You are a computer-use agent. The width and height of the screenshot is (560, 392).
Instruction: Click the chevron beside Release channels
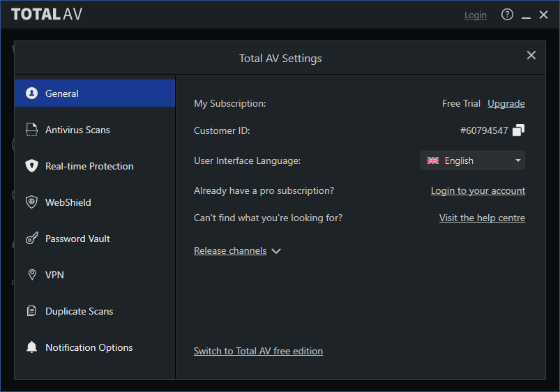click(276, 251)
